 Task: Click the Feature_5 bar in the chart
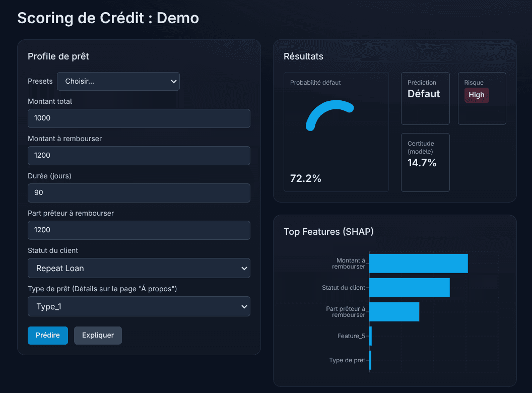(371, 336)
